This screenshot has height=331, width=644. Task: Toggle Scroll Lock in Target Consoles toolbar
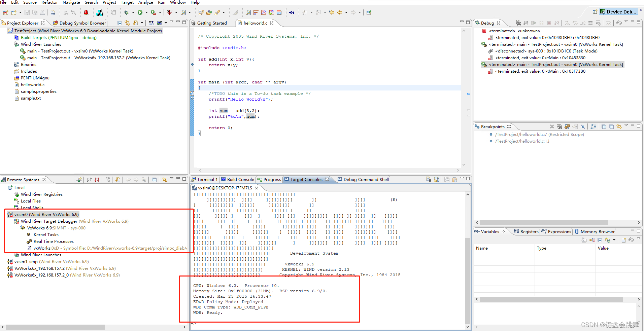(x=436, y=180)
